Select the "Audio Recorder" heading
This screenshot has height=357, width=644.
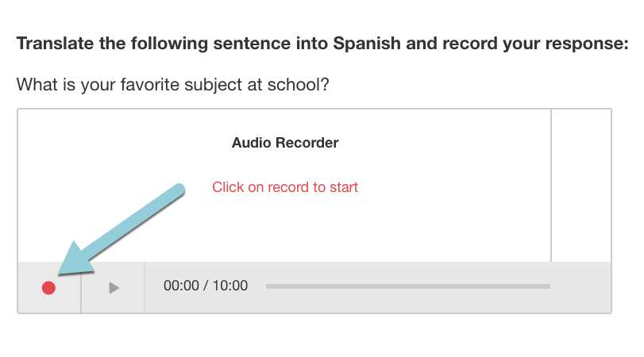point(285,143)
